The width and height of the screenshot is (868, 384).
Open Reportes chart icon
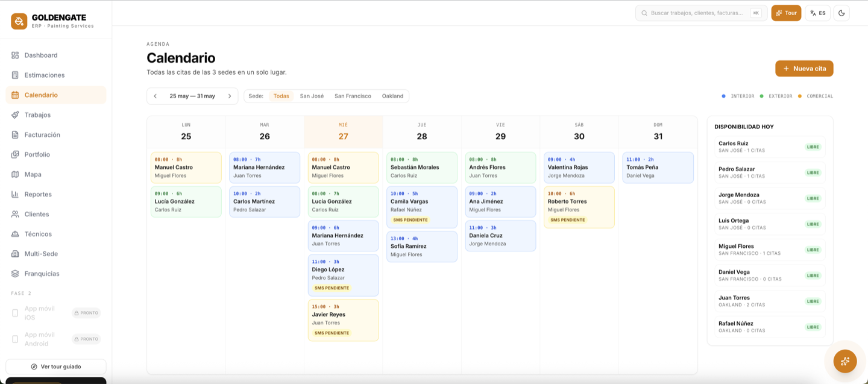[15, 195]
